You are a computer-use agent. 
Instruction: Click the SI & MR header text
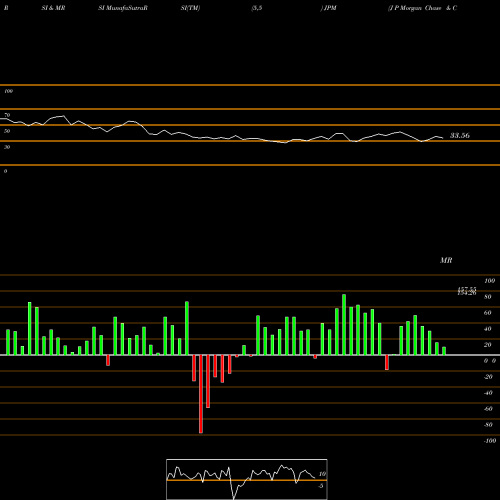point(53,8)
